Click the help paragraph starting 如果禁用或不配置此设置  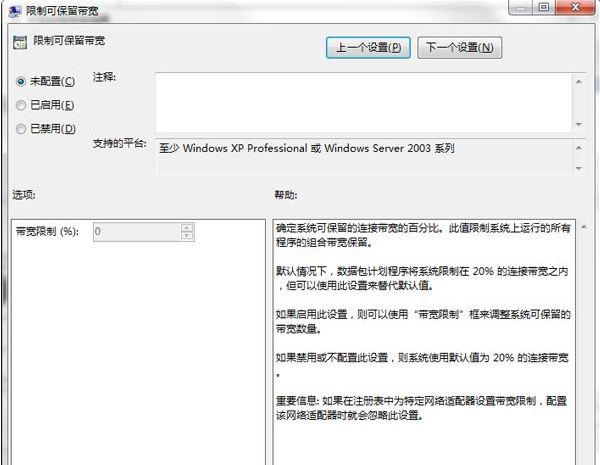point(422,364)
